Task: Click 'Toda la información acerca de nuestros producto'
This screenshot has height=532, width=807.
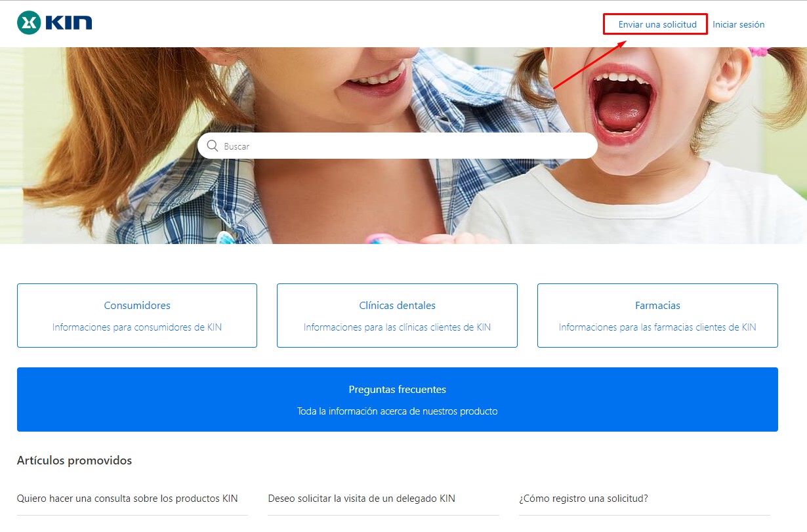Action: 397,411
